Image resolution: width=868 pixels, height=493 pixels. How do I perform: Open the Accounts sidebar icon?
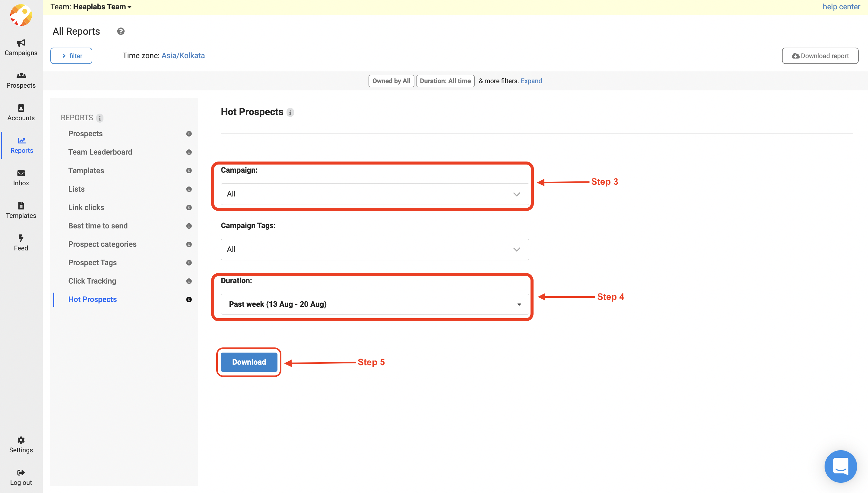(21, 108)
